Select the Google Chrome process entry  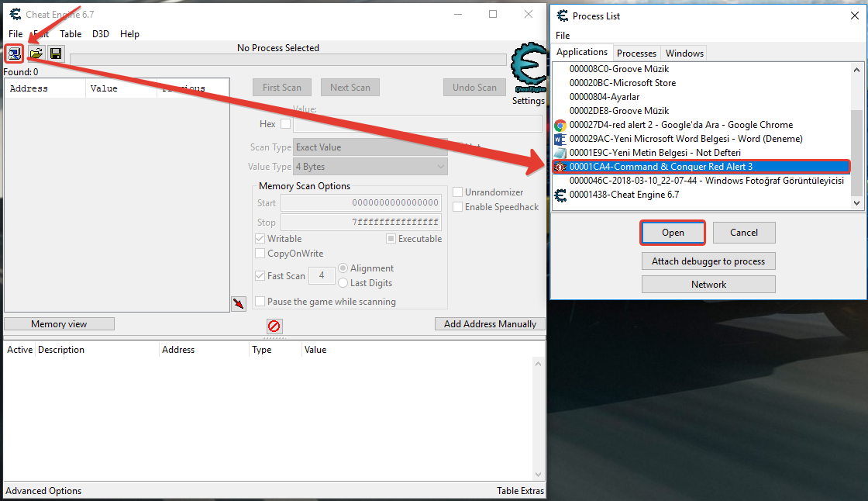tap(680, 125)
